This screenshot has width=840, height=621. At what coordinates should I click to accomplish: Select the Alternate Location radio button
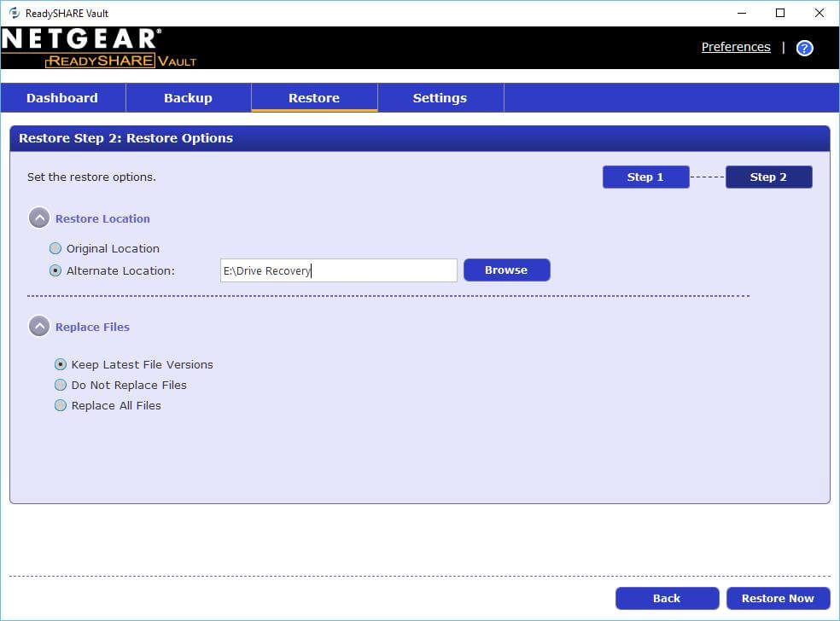pyautogui.click(x=55, y=271)
